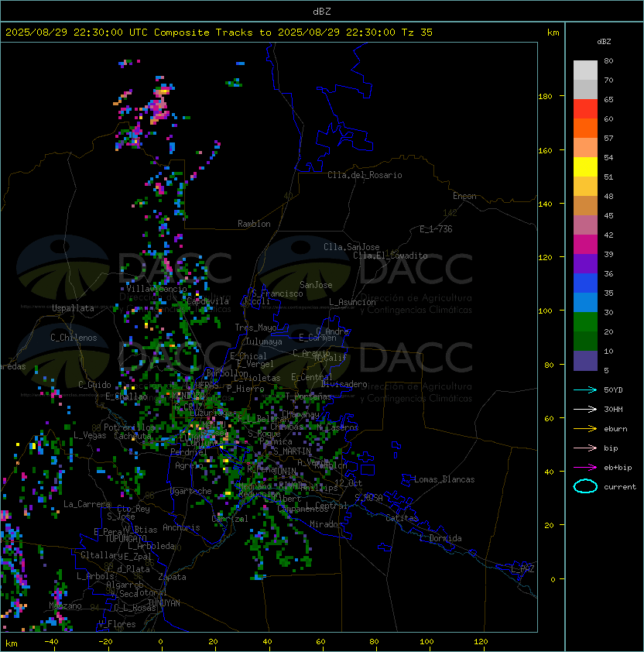Click the 'km' label at bottom left
Image resolution: width=644 pixels, height=652 pixels.
pyautogui.click(x=12, y=643)
